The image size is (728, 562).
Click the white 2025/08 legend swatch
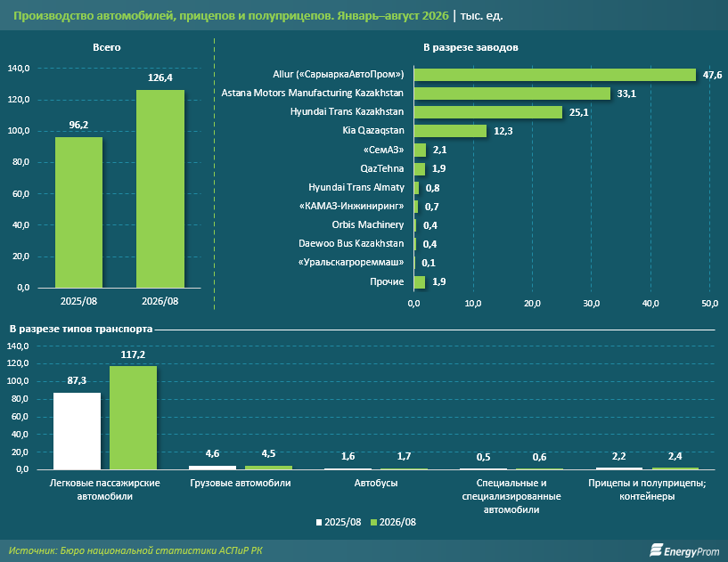pos(319,523)
